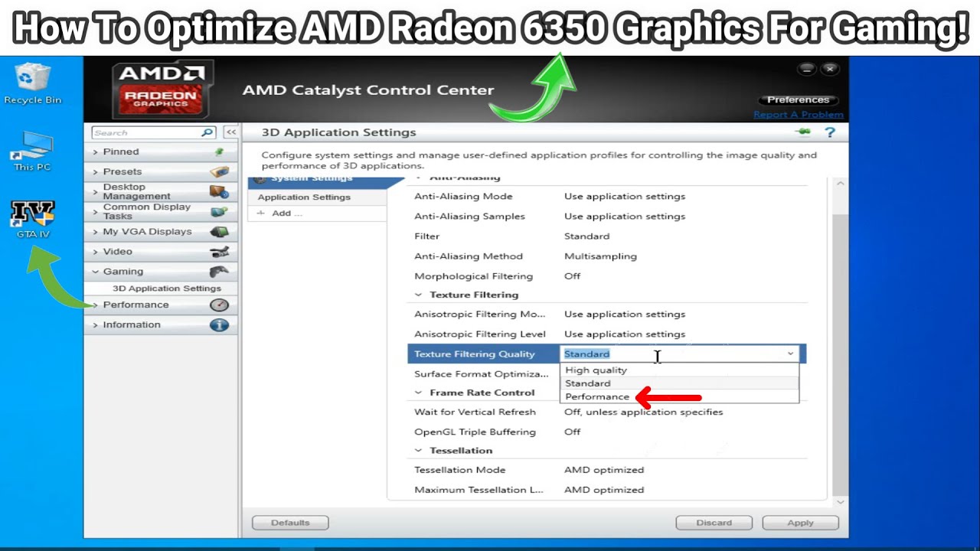This screenshot has width=980, height=551.
Task: Click the Morphological Filtering Off value
Action: [x=573, y=276]
